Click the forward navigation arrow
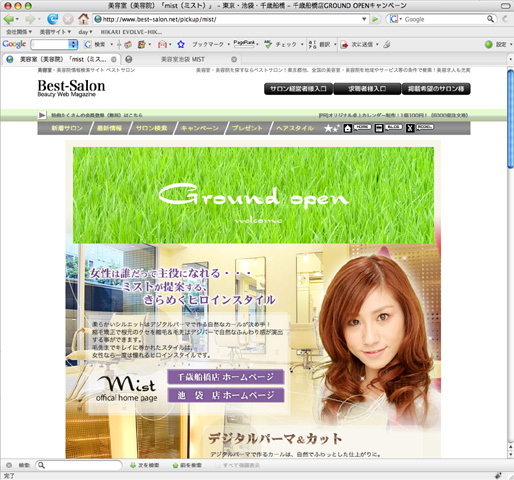Viewport: 514px width, 480px height. click(x=30, y=19)
